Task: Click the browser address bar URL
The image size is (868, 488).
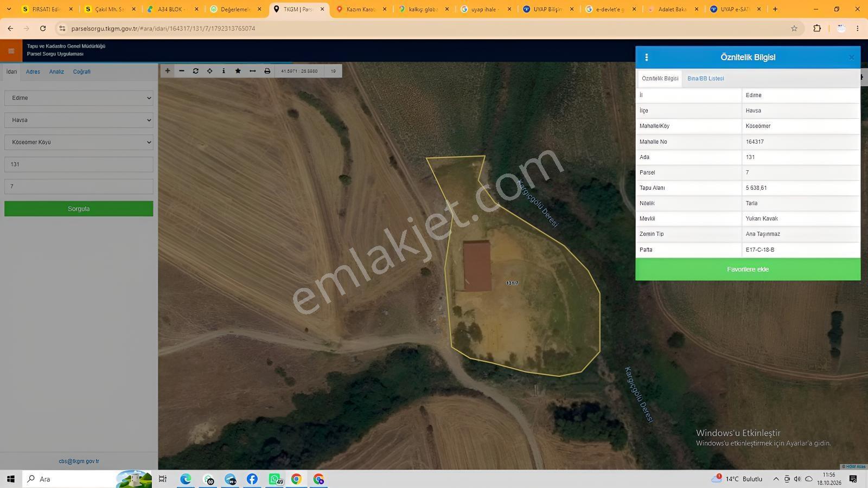Action: 163,28
